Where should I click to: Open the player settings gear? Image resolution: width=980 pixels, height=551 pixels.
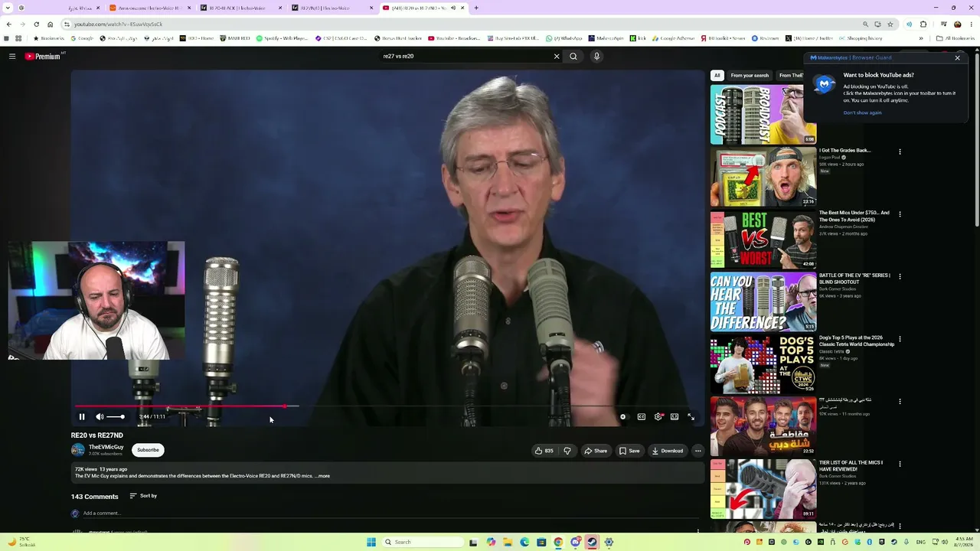(658, 416)
